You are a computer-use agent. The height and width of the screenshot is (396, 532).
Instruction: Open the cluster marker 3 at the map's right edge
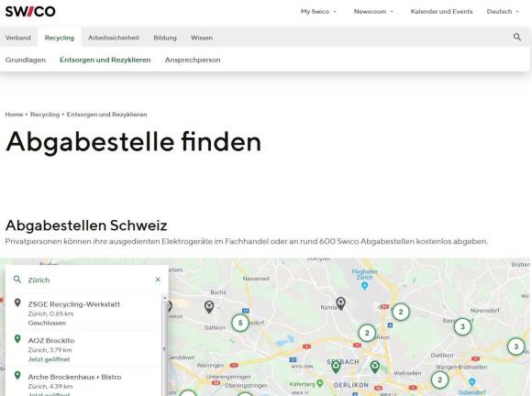[x=515, y=346]
